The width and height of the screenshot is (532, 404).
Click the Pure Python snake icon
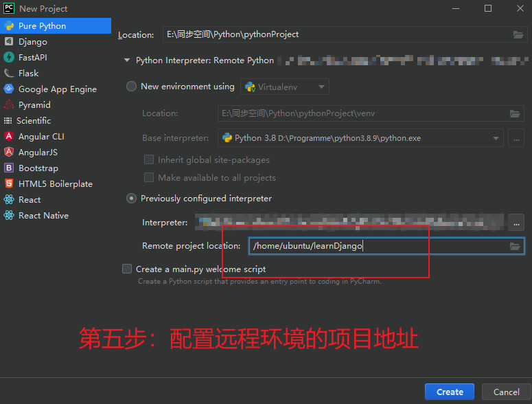point(9,26)
